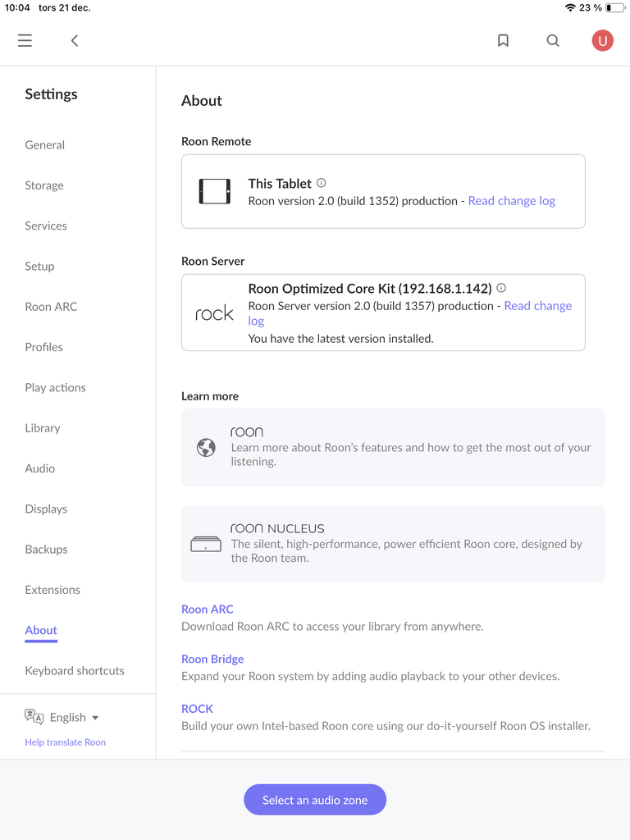Viewport: 630px width, 840px height.
Task: Open Play actions settings
Action: click(x=55, y=387)
